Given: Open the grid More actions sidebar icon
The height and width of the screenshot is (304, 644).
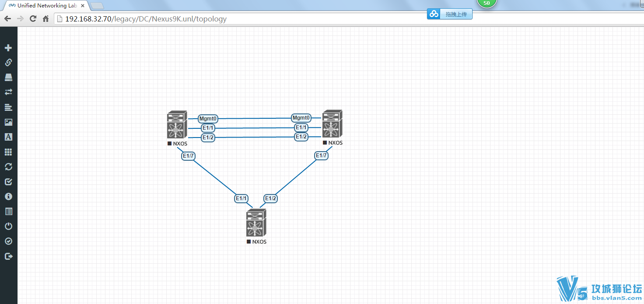Looking at the screenshot, I should point(8,152).
